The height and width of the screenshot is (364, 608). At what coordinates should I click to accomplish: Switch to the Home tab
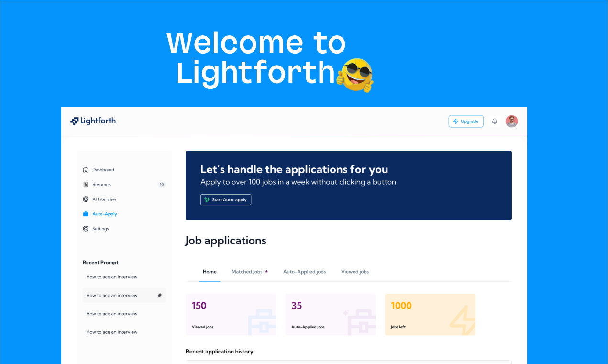pos(210,272)
